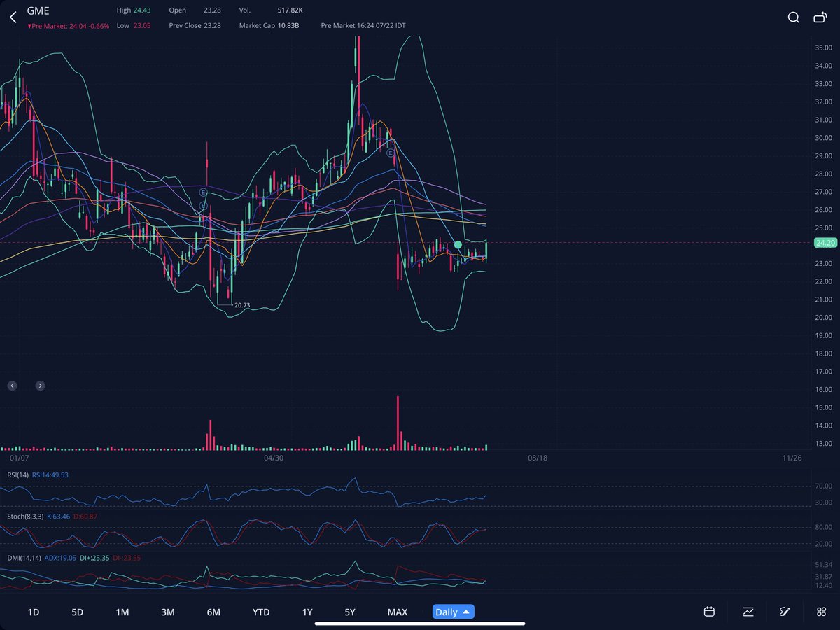The width and height of the screenshot is (840, 630).
Task: Select the drawing pencil tool icon
Action: [785, 612]
